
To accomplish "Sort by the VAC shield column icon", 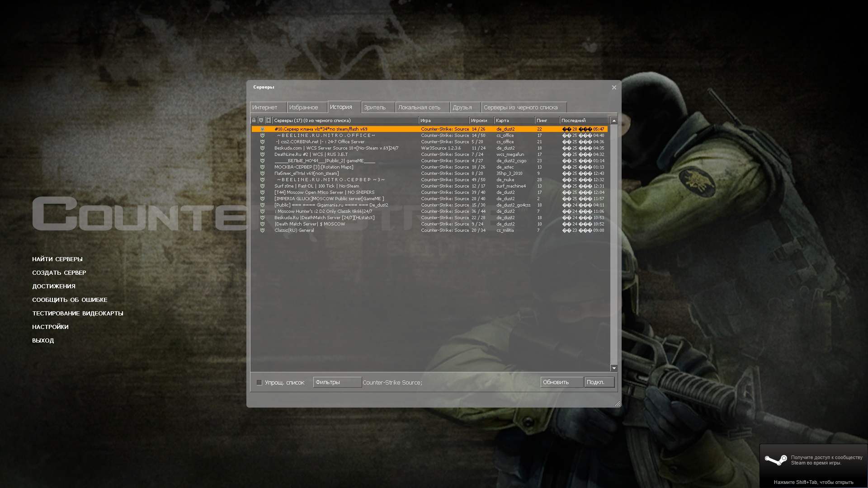I will pyautogui.click(x=261, y=120).
